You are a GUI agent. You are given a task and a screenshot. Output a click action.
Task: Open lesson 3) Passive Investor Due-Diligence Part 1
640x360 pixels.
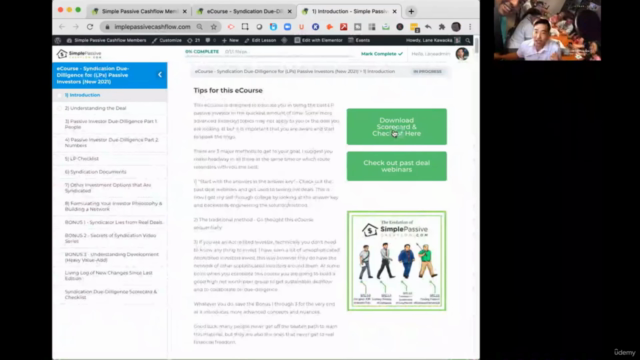pos(111,124)
